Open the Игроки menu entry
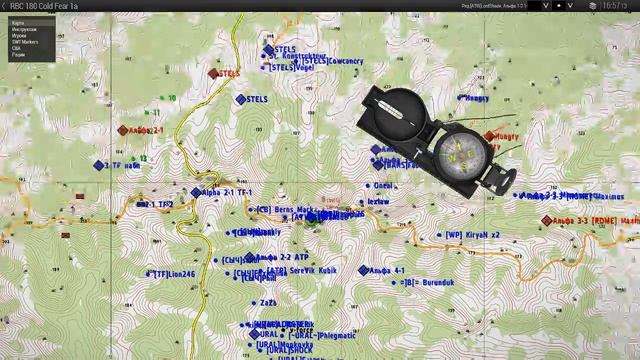 click(31, 36)
